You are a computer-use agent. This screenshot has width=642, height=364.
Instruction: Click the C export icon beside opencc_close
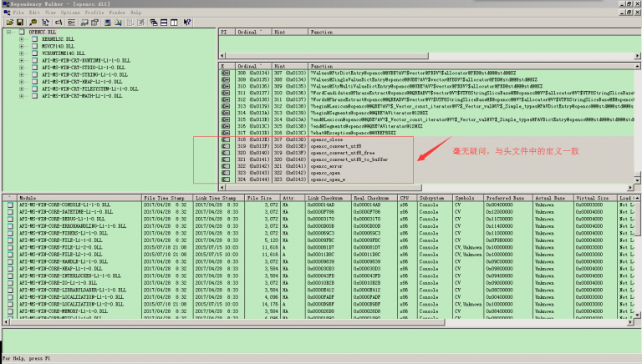[225, 140]
